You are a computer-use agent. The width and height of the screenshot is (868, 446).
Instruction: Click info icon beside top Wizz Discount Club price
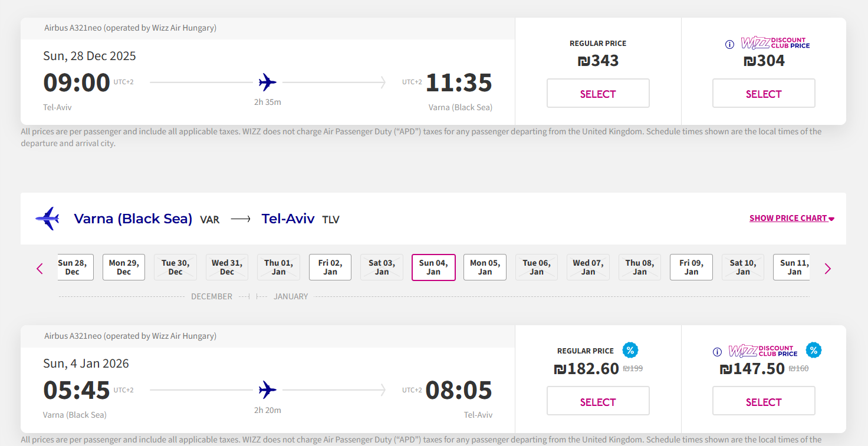click(729, 44)
